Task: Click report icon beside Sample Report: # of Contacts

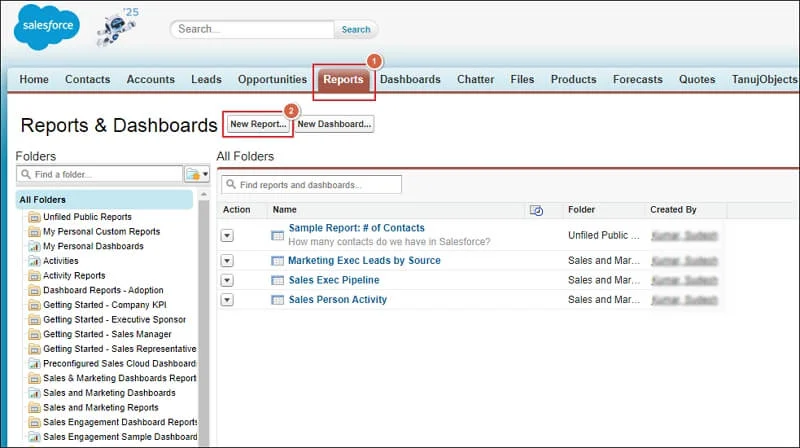Action: tap(278, 235)
